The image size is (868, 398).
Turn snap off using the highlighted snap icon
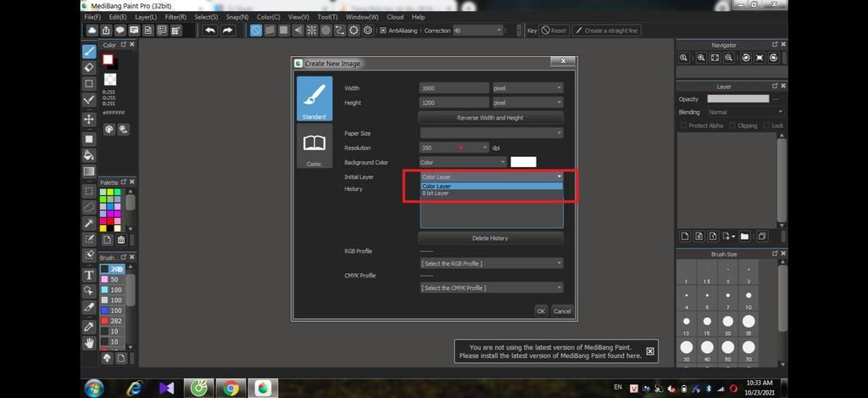255,31
